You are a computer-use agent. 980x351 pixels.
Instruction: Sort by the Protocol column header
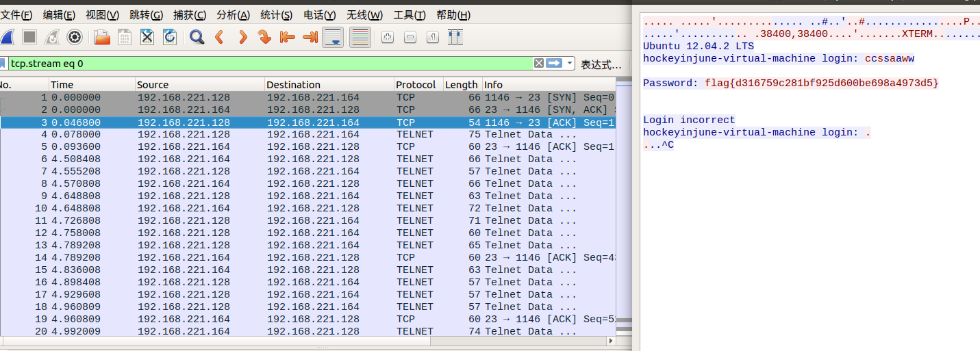418,85
